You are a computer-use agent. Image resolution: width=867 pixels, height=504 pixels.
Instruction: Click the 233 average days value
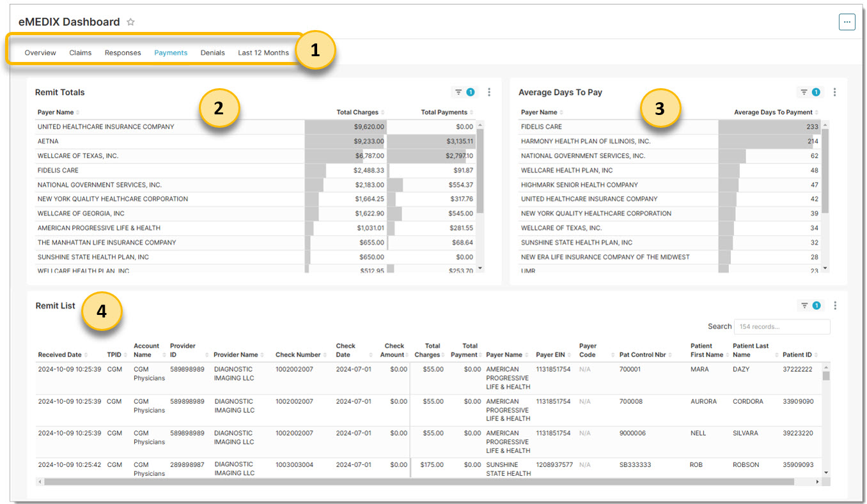pyautogui.click(x=812, y=127)
